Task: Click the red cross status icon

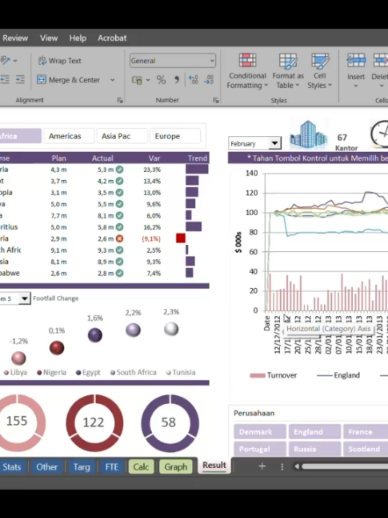Action: click(120, 239)
